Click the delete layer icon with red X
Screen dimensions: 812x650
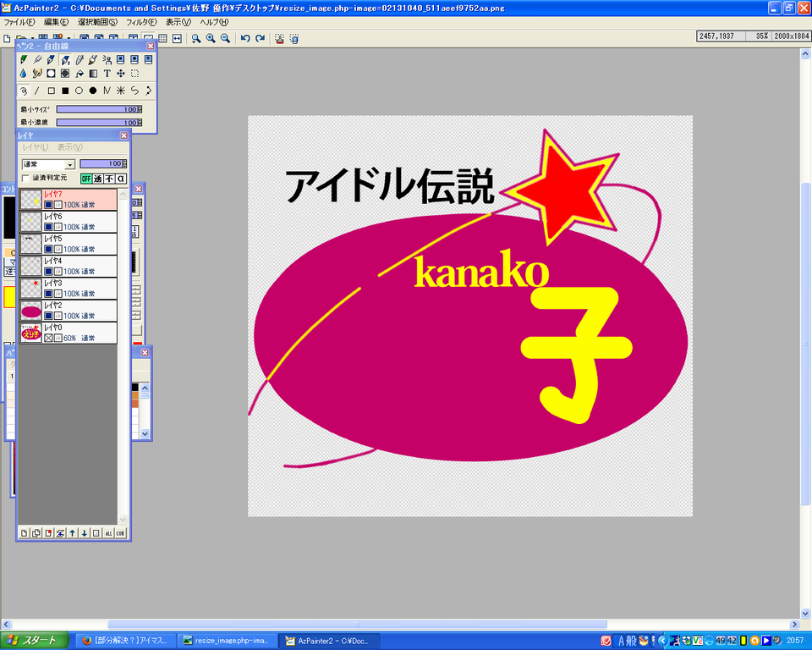48,533
